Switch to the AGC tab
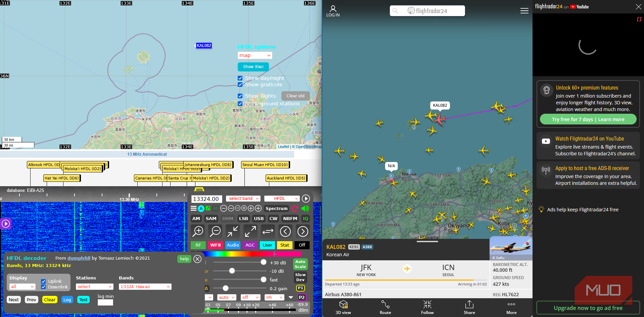 click(x=250, y=245)
